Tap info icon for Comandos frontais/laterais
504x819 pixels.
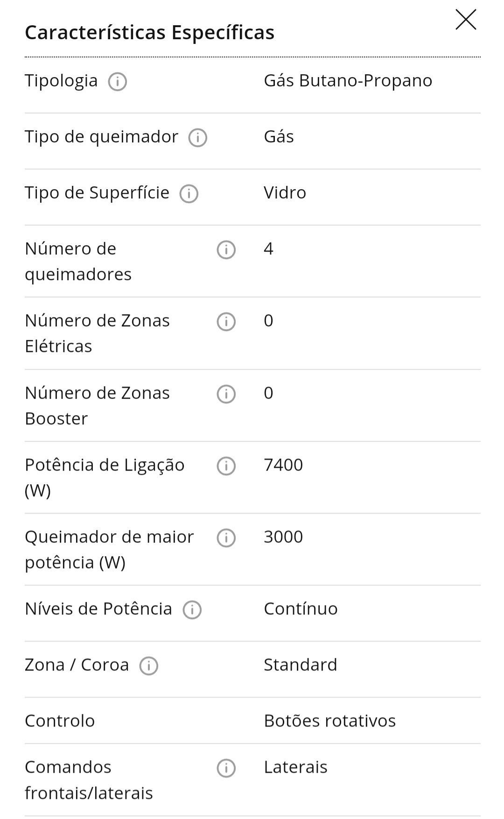(x=226, y=768)
